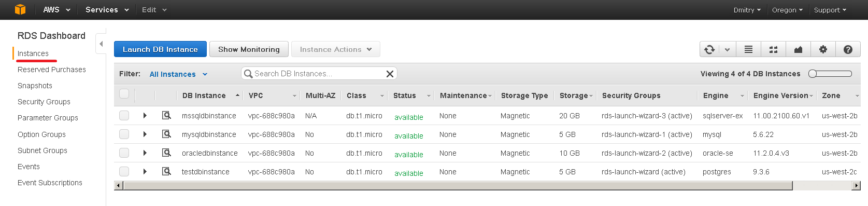View details icon for testdbinstance
Image resolution: width=868 pixels, height=206 pixels.
(x=166, y=171)
